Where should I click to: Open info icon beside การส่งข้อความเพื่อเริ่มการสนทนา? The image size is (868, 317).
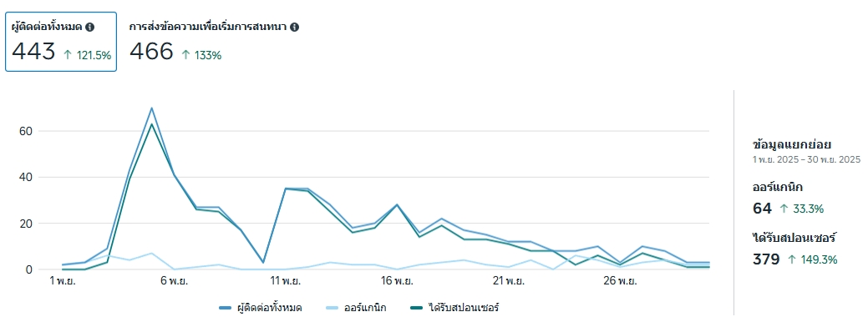click(295, 27)
